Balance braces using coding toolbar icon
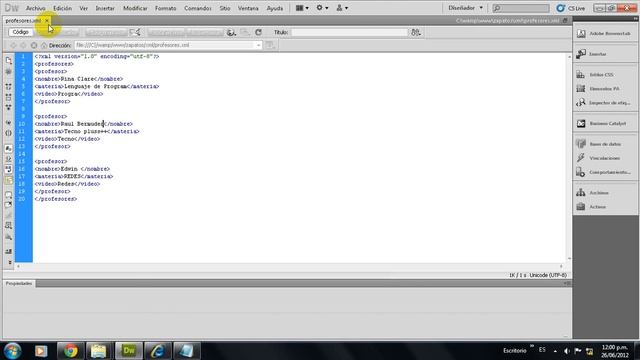 coord(9,133)
